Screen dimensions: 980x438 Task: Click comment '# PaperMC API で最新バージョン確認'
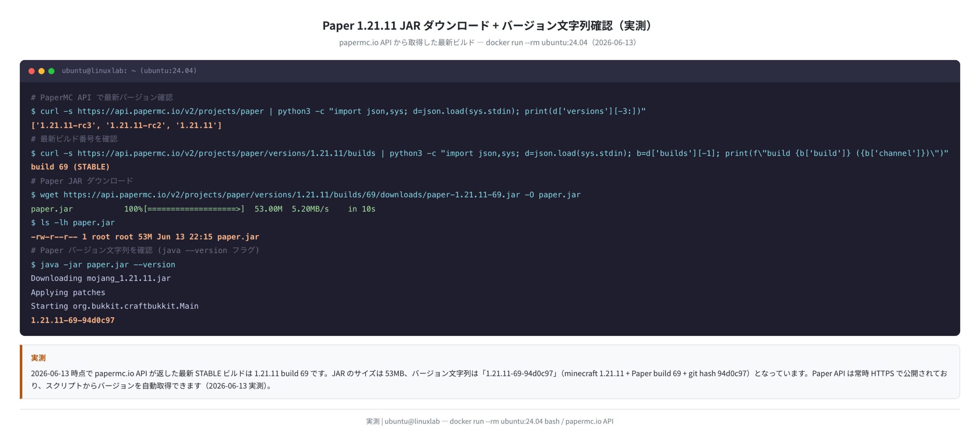point(102,98)
